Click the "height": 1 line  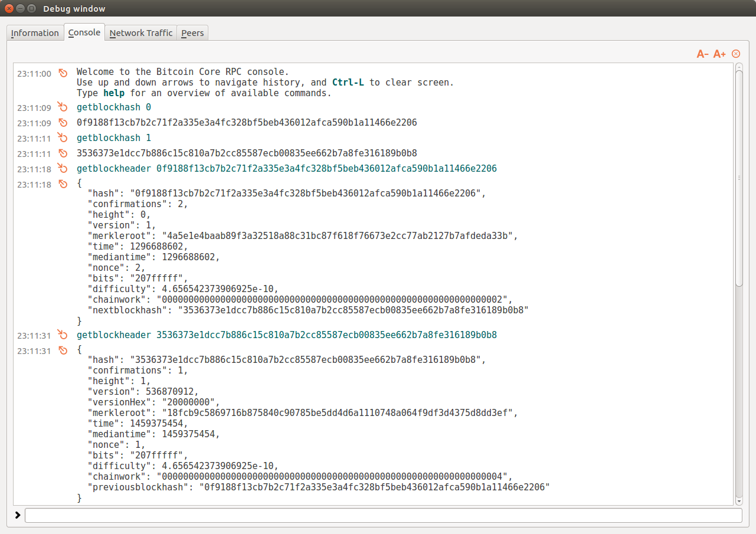click(x=119, y=381)
